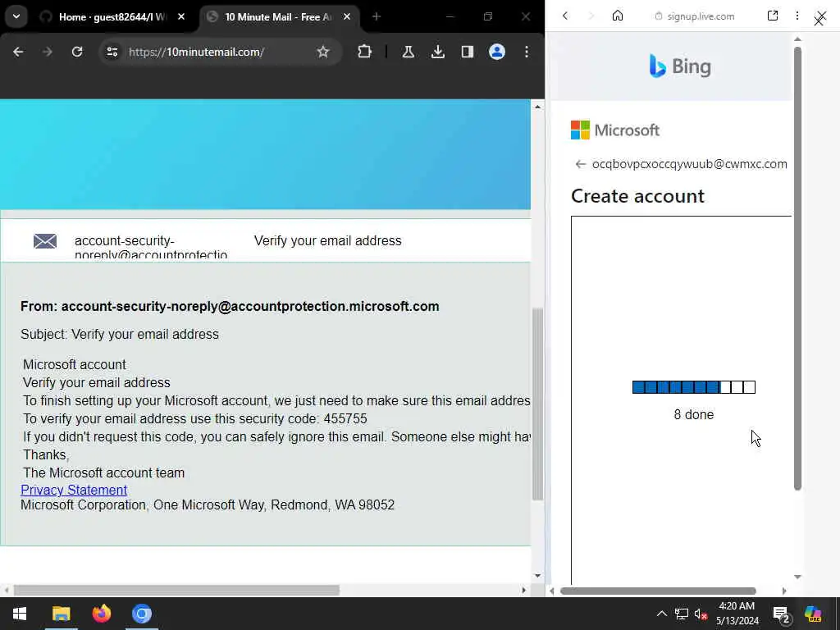Viewport: 840px width, 630px height.
Task: Click the Subject: Verify your email address line
Action: click(x=120, y=335)
